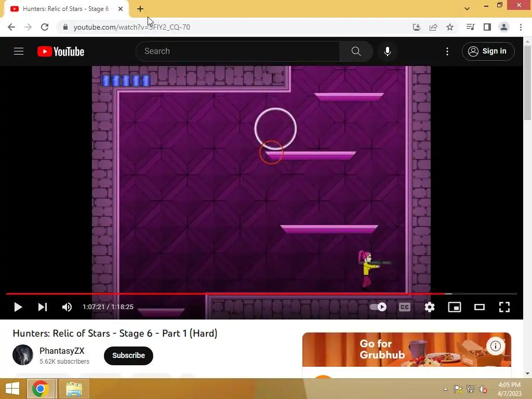Click the Sign in button
The image size is (532, 399).
click(488, 51)
